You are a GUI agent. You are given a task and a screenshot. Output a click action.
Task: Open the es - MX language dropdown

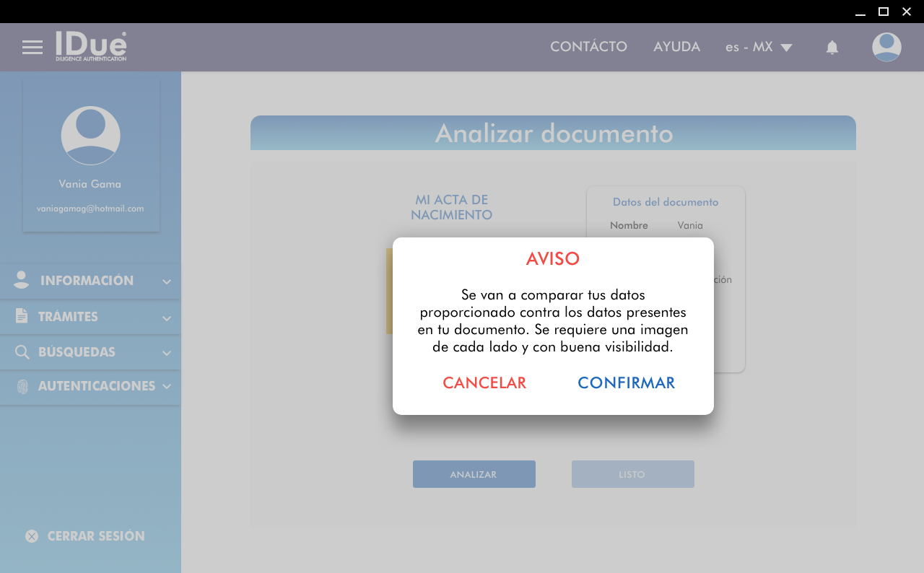pyautogui.click(x=759, y=48)
